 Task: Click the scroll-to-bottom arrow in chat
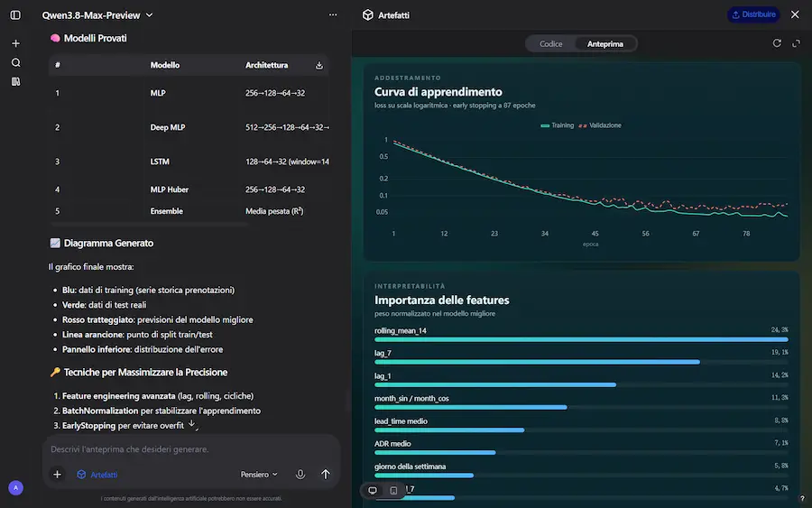coord(191,424)
